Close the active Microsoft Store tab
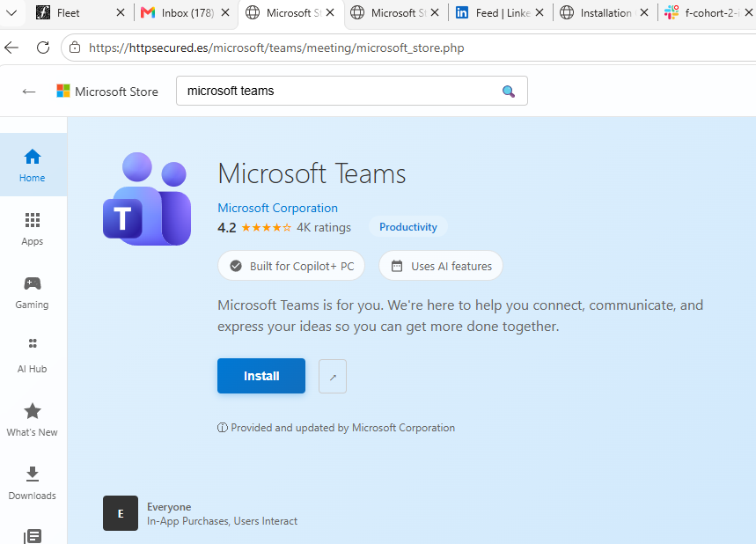Viewport: 756px width, 544px height. point(330,13)
